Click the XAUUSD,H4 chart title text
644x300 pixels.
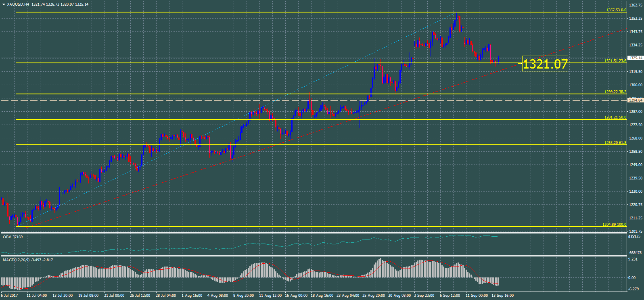18,4
